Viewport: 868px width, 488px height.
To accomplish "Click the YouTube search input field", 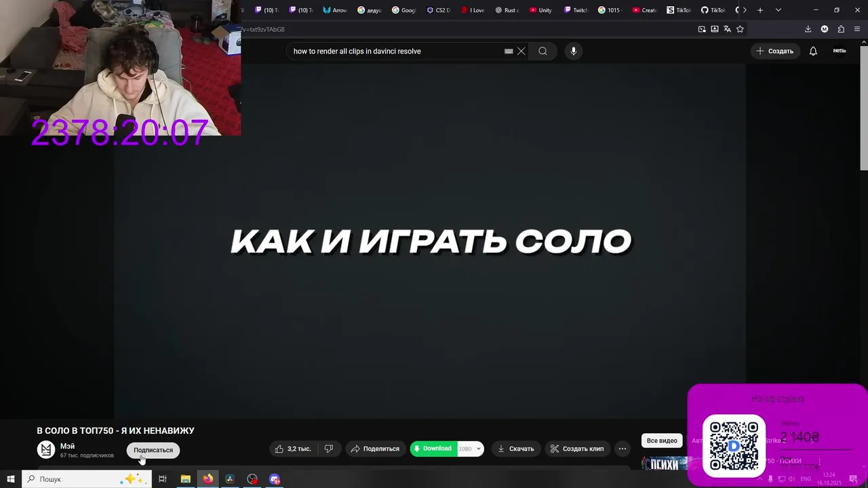I will tap(397, 52).
